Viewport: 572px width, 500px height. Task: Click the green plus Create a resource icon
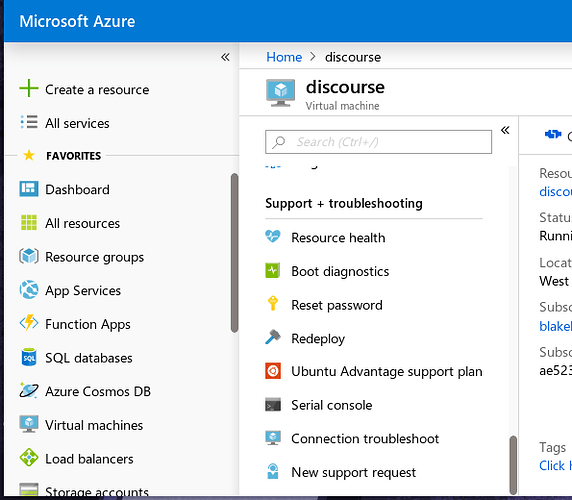(x=28, y=89)
